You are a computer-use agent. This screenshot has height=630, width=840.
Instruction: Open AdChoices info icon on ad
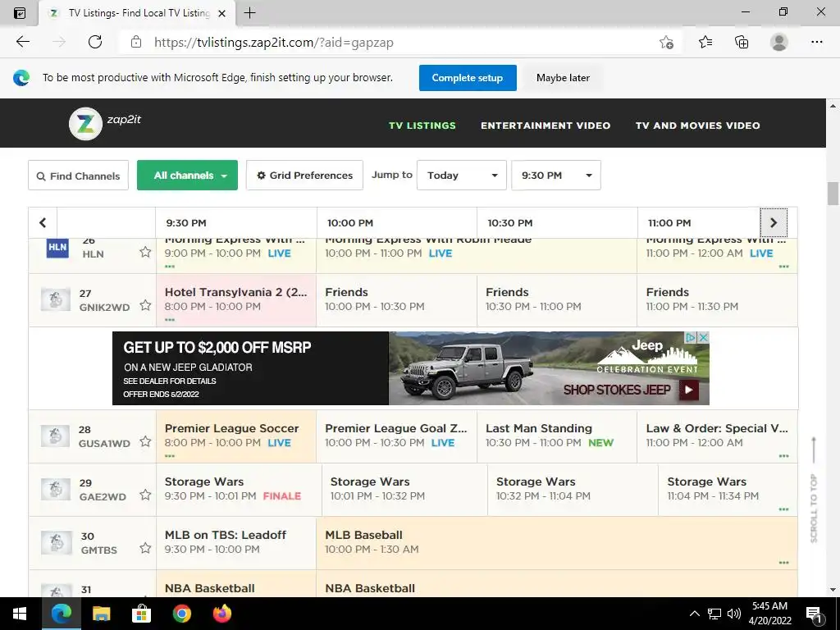691,337
